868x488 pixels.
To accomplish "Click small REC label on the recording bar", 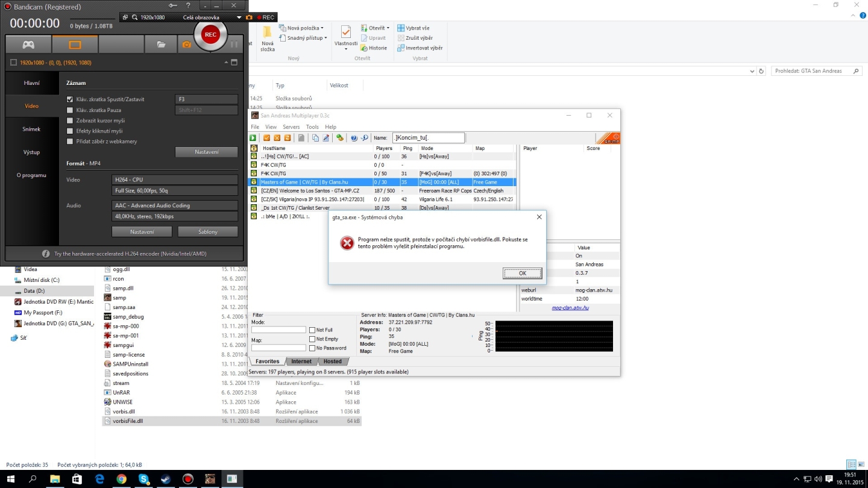I will 265,17.
